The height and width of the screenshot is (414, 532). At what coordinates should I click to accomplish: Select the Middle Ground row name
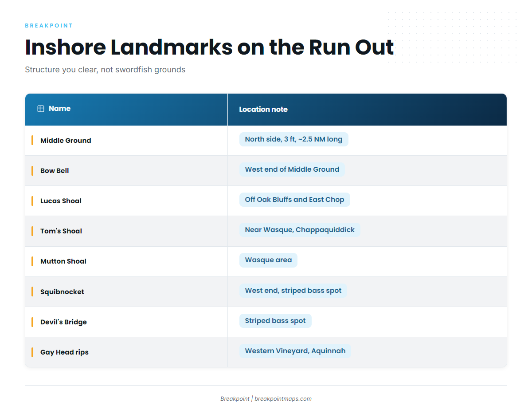point(66,141)
